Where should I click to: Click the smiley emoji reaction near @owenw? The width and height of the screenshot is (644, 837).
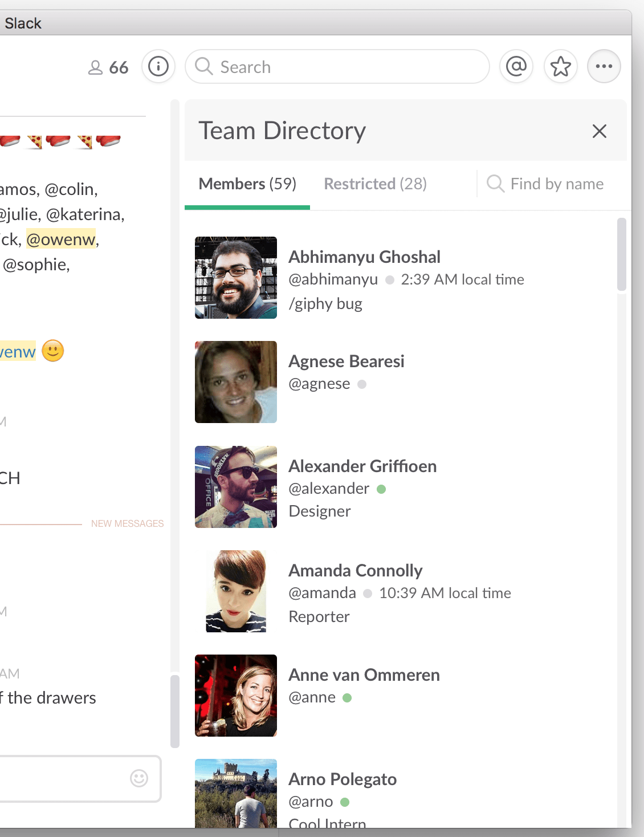point(52,351)
